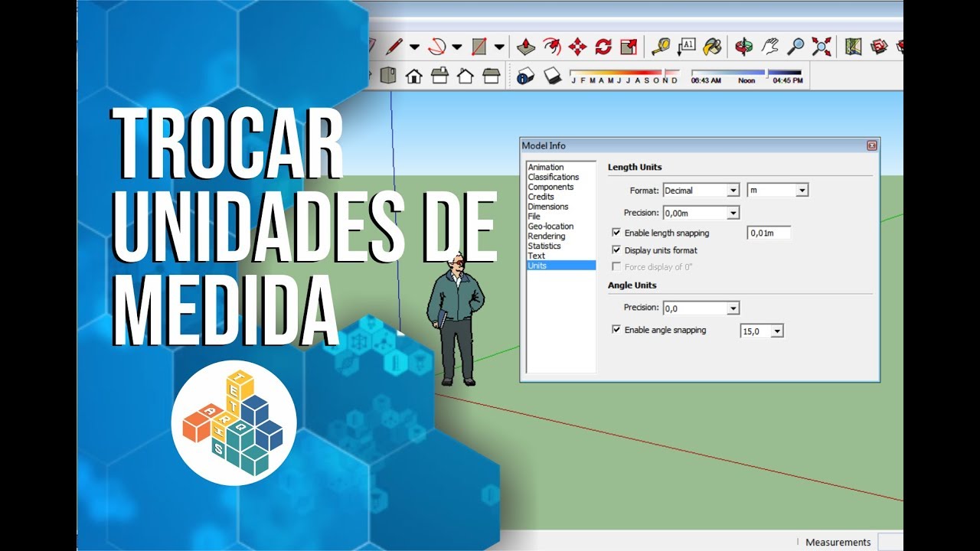Open length Precision 0,00m dropdown
Viewport: 980px width, 551px height.
point(701,213)
